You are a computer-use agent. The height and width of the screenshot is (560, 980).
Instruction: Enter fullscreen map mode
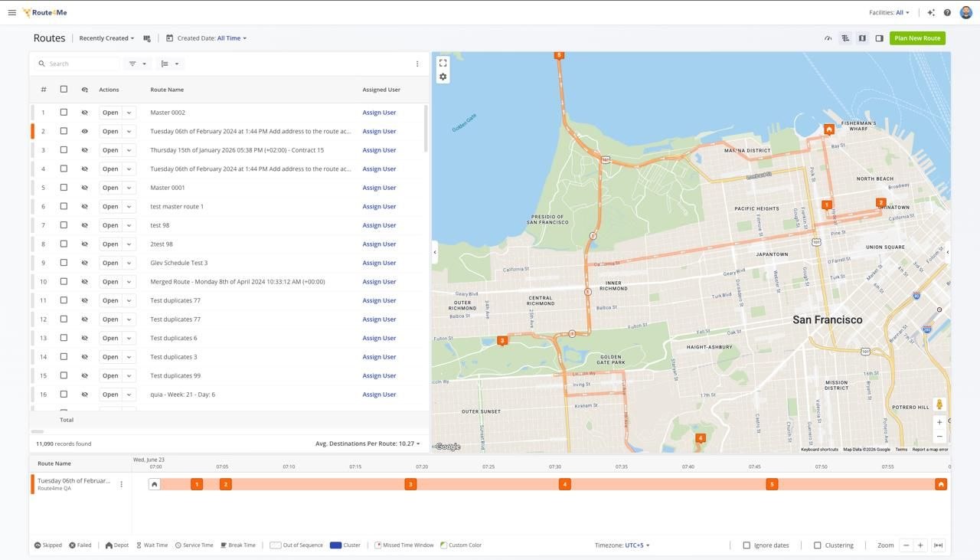pyautogui.click(x=443, y=63)
